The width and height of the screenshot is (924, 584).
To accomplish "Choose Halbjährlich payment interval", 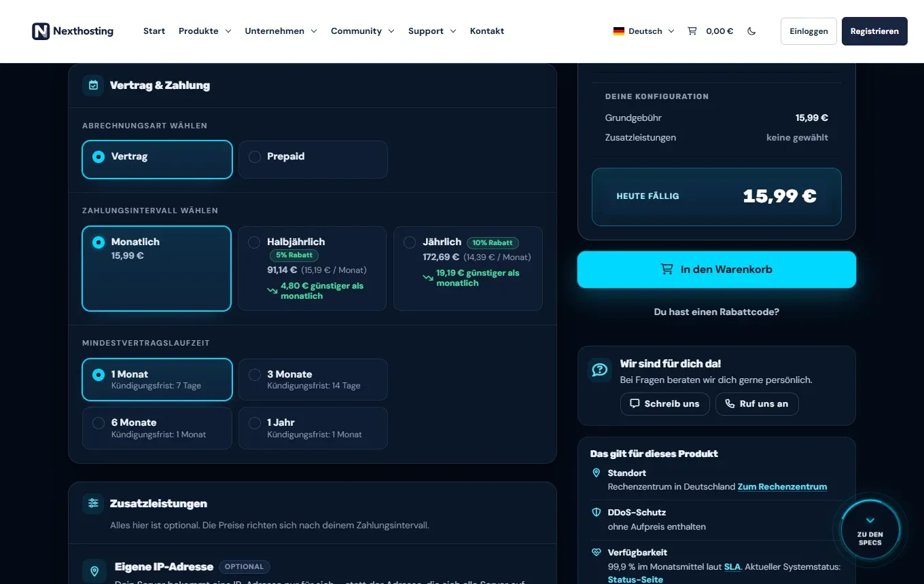I will pos(313,268).
